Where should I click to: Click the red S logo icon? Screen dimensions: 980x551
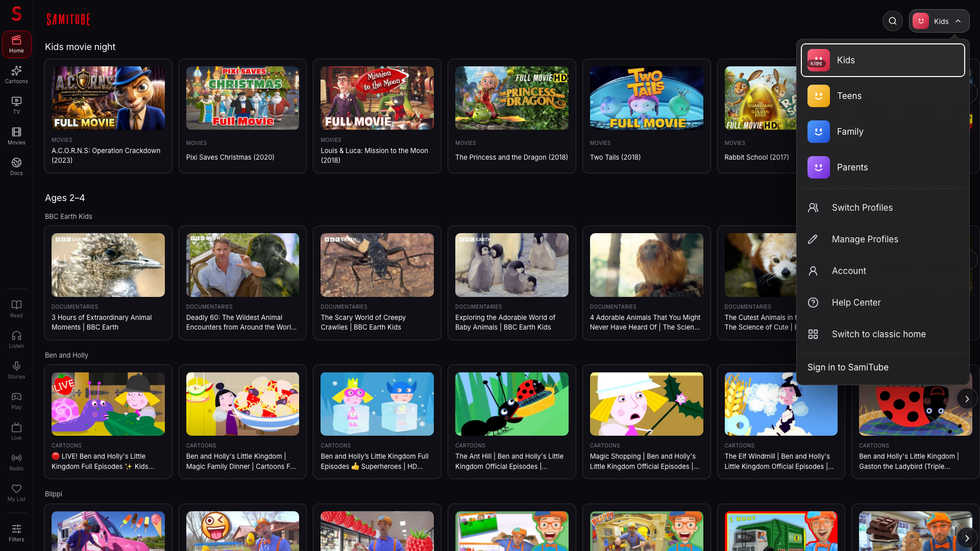(x=16, y=14)
